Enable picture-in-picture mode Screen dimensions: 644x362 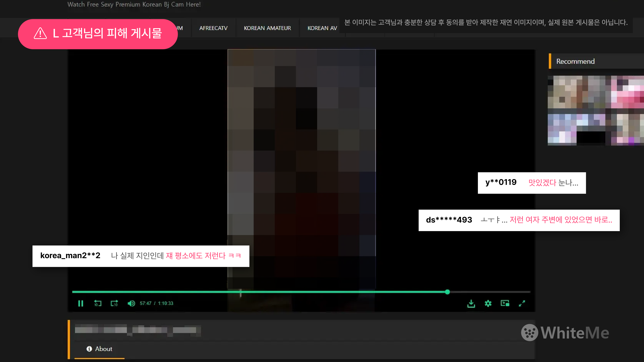click(505, 303)
